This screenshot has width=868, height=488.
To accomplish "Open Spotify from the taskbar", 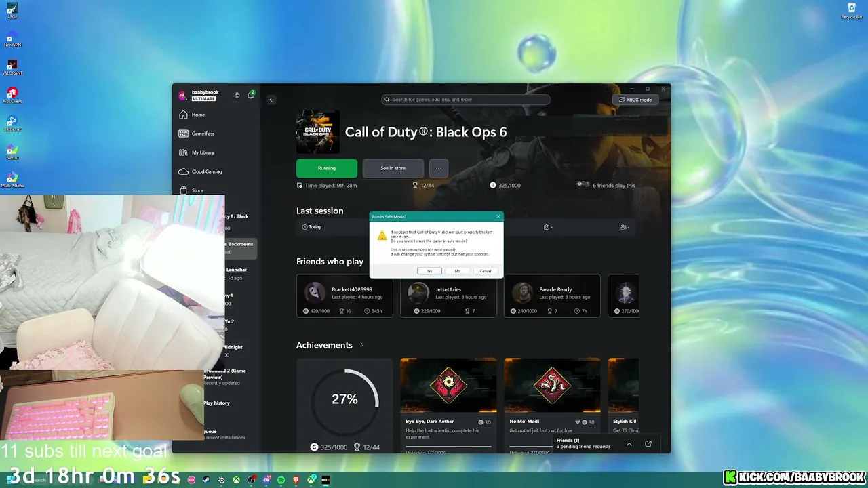I will point(281,480).
